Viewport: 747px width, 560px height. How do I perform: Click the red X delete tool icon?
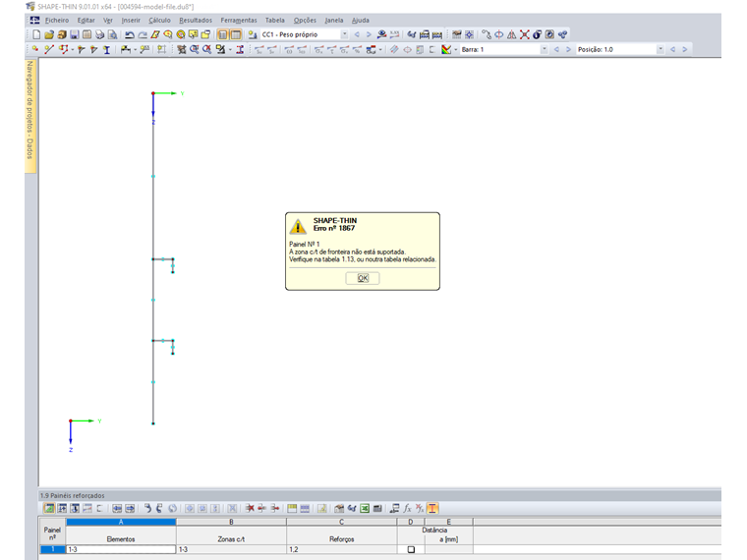(x=525, y=34)
